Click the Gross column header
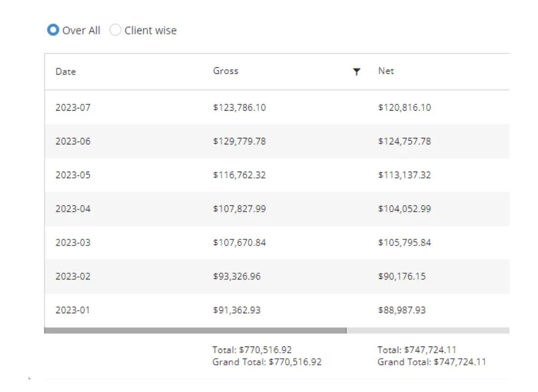Screen dimensions: 538x392 click(225, 71)
